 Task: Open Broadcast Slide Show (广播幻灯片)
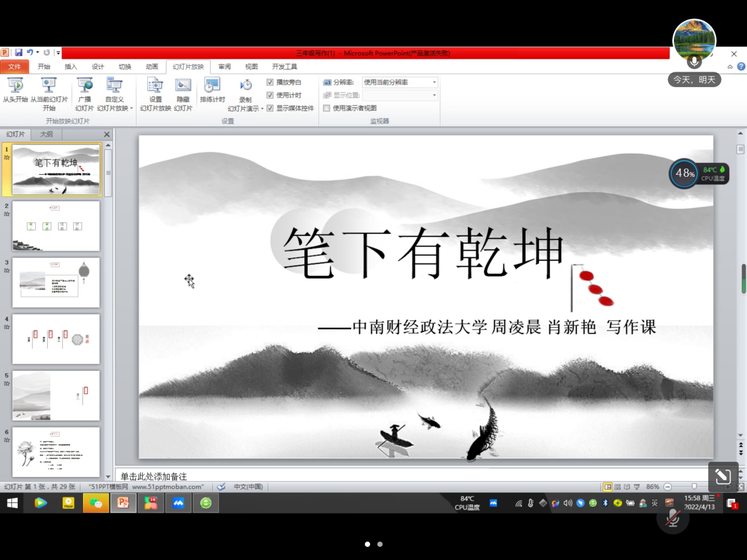pyautogui.click(x=85, y=86)
